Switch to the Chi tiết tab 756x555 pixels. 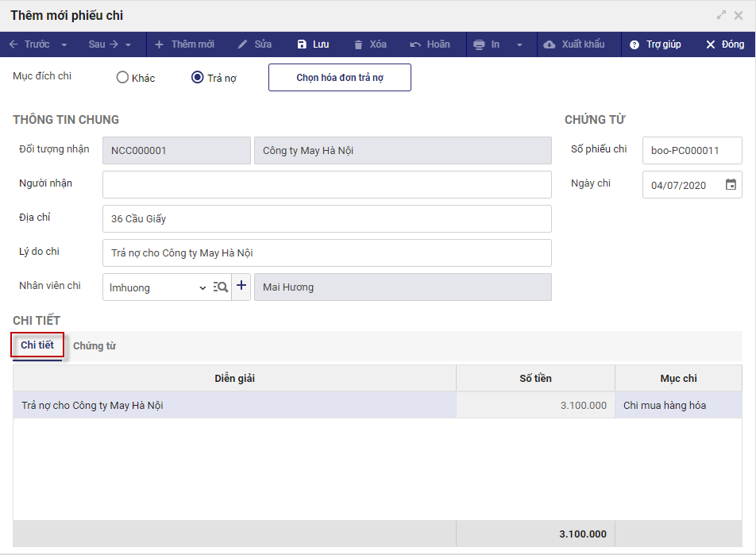[x=37, y=345]
